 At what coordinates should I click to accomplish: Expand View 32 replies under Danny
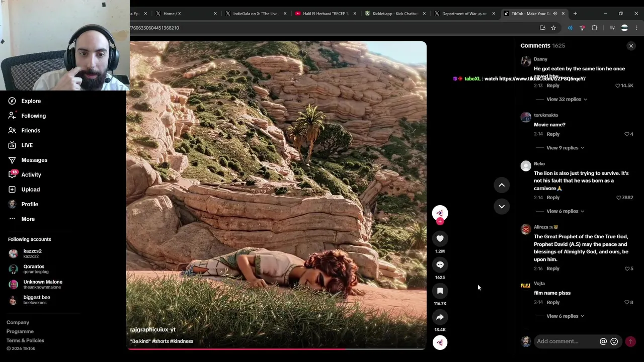point(567,99)
